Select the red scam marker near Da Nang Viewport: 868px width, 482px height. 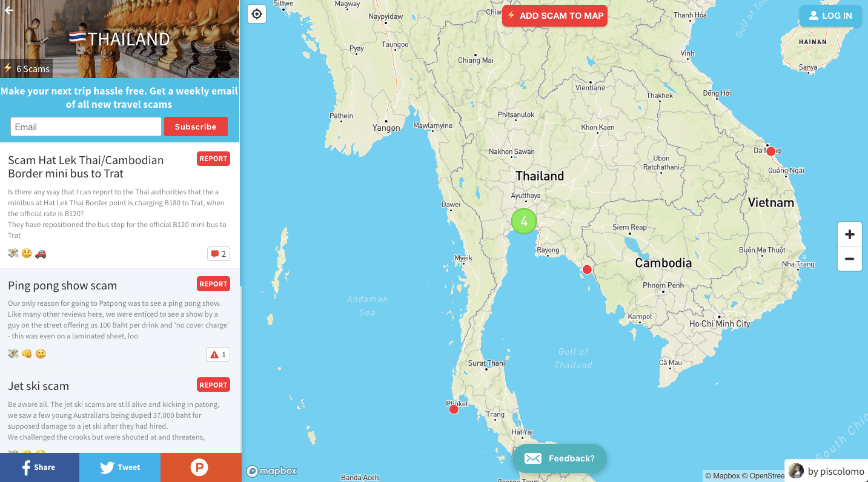(770, 151)
